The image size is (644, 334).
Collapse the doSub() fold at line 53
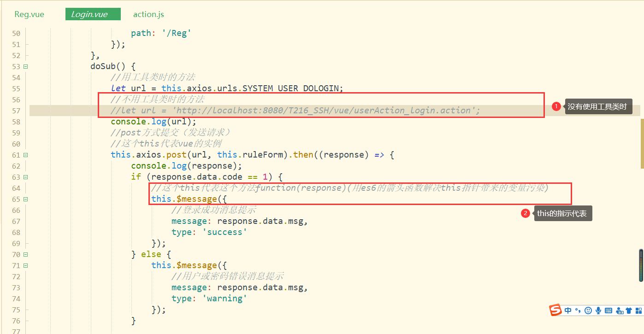(x=25, y=66)
